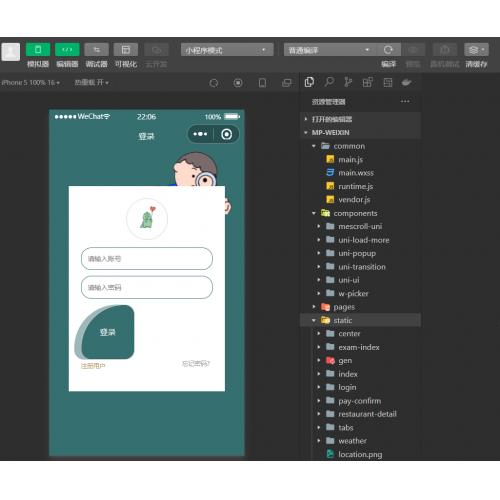The image size is (500, 500).
Task: Open the visualization panel icon
Action: 126,50
